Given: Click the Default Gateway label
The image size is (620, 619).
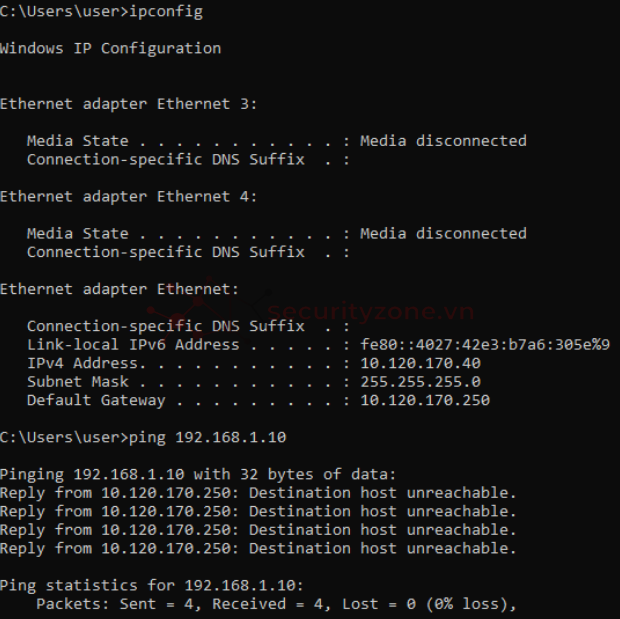Looking at the screenshot, I should 96,401.
